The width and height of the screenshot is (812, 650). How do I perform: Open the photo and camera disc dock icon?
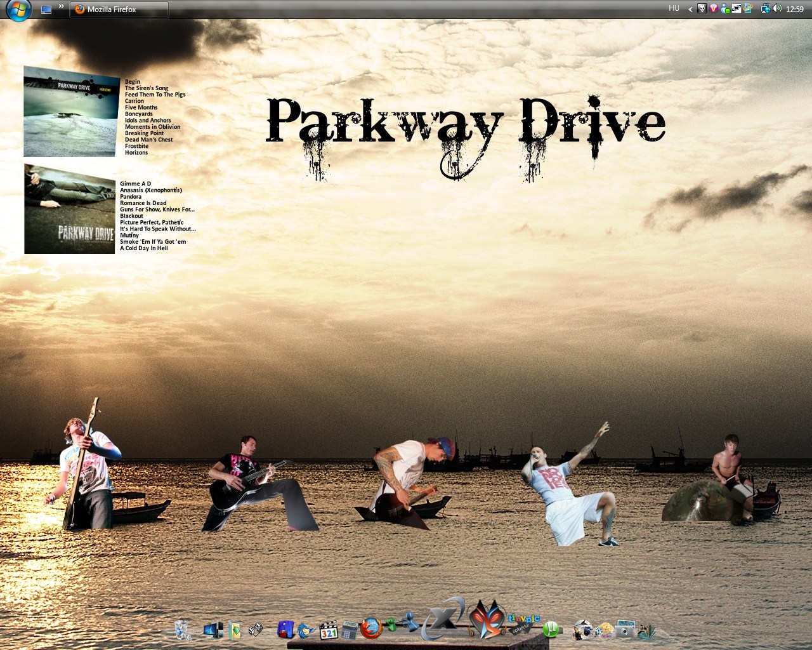click(x=582, y=629)
